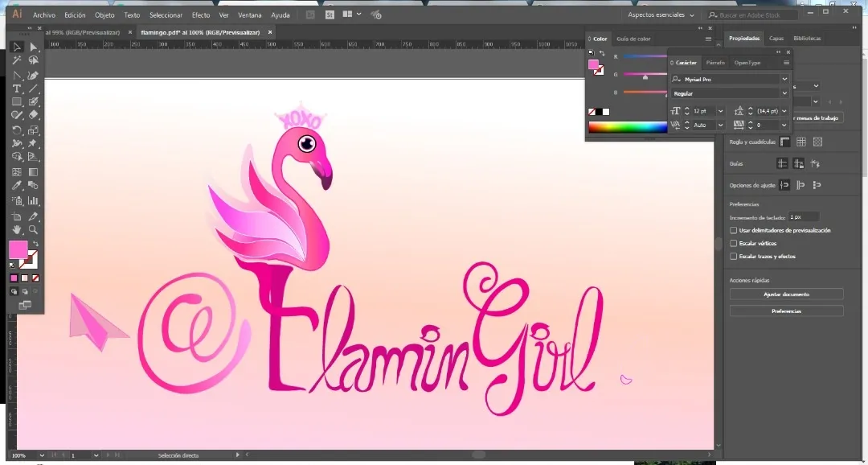
Task: Click the mesas de trabajo button
Action: point(817,117)
